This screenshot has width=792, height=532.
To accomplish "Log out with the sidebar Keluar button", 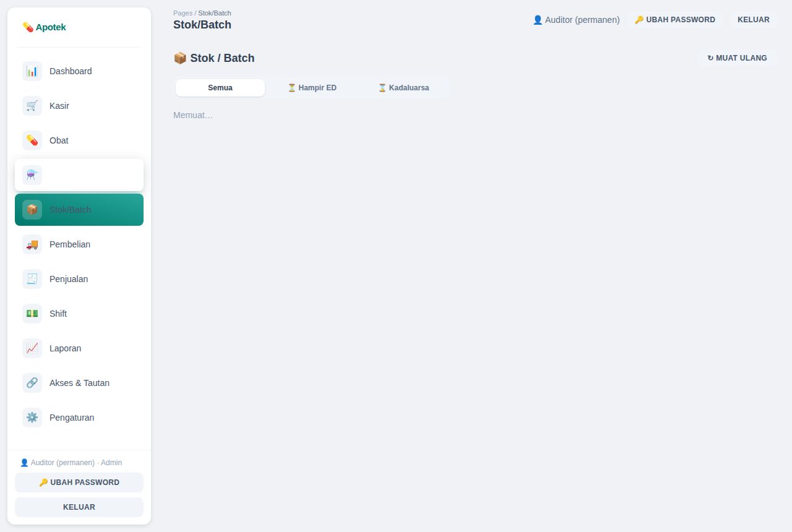I will pos(79,507).
